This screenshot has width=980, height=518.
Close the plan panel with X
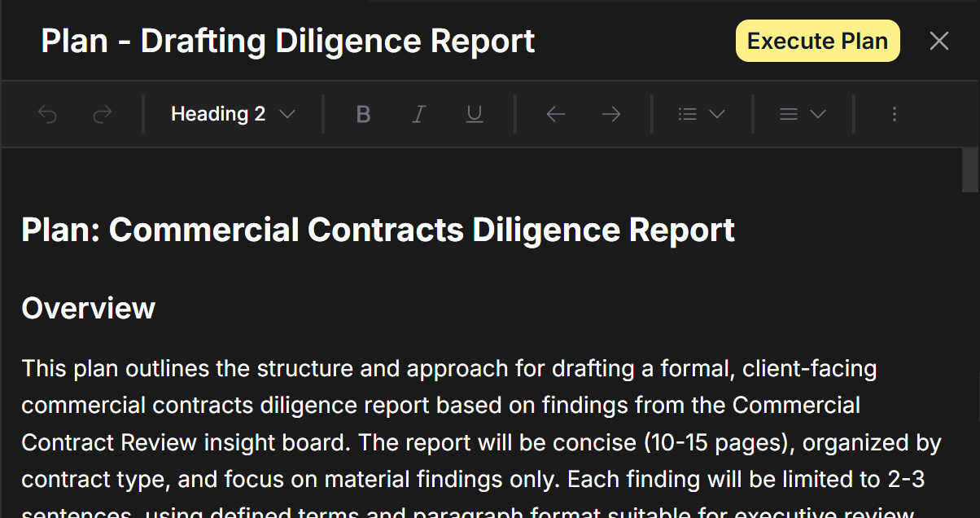click(939, 42)
